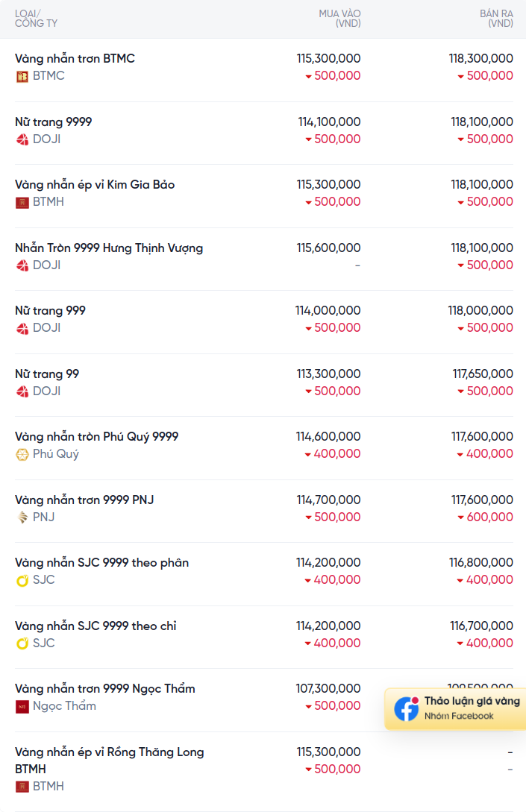Open Thảo luận giá vàng Facebook group
The image size is (526, 812).
coord(456,708)
